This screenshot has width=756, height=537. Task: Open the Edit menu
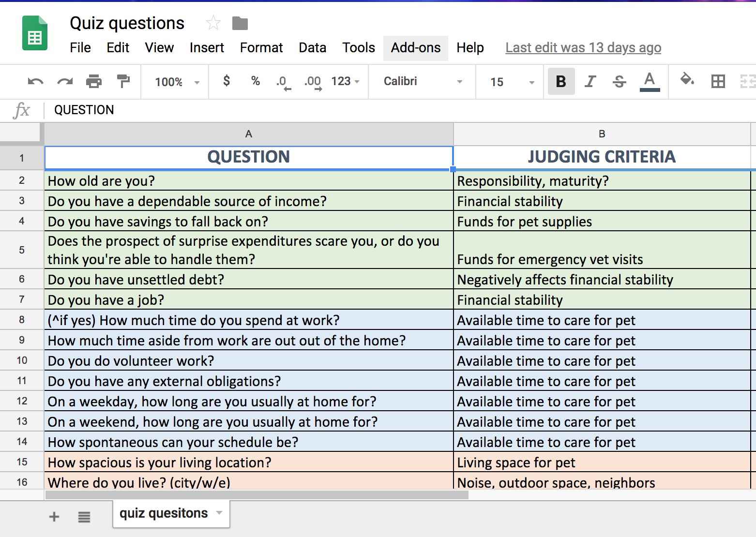[x=118, y=47]
